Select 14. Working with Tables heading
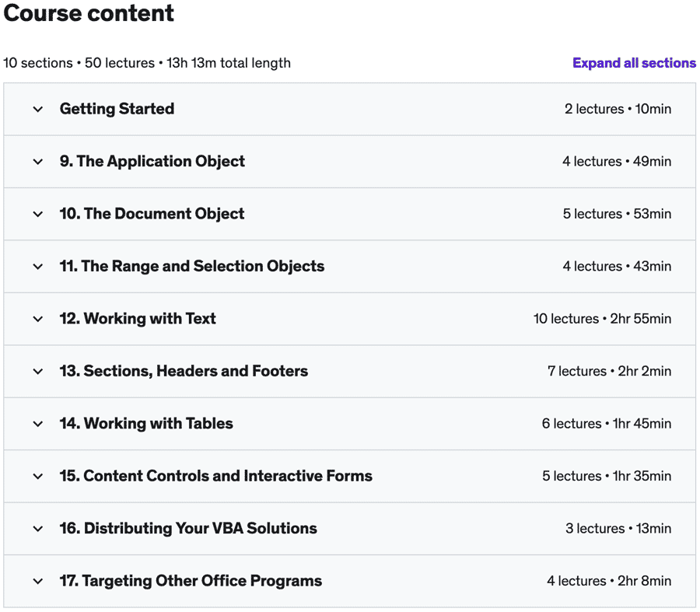The height and width of the screenshot is (612, 700). pyautogui.click(x=146, y=424)
